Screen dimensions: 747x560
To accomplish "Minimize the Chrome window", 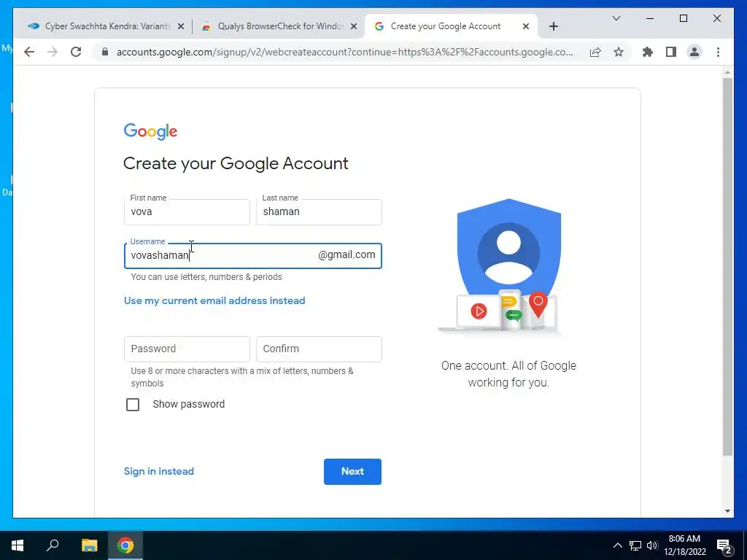I will [x=650, y=18].
